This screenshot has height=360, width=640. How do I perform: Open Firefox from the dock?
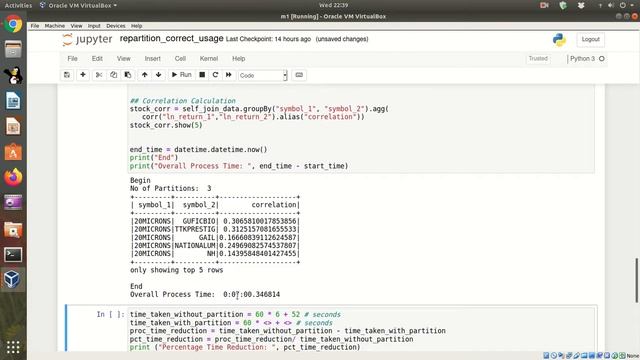coord(13,178)
